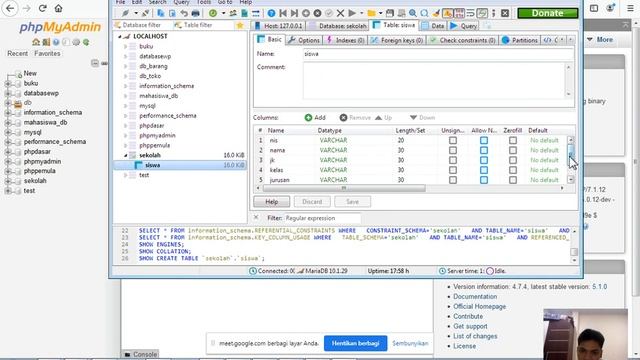Click the wrap long lines toolbar icon
This screenshot has height=360, width=640.
tap(471, 13)
